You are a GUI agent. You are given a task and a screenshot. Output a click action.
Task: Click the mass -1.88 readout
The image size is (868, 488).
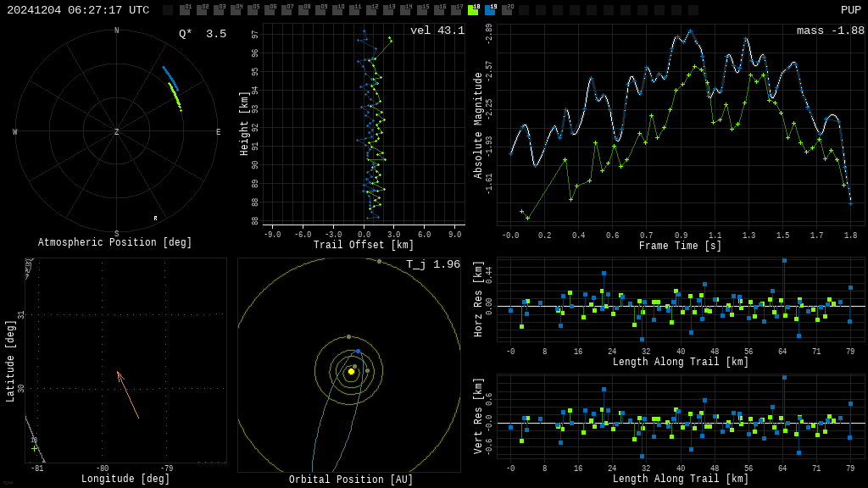click(831, 30)
